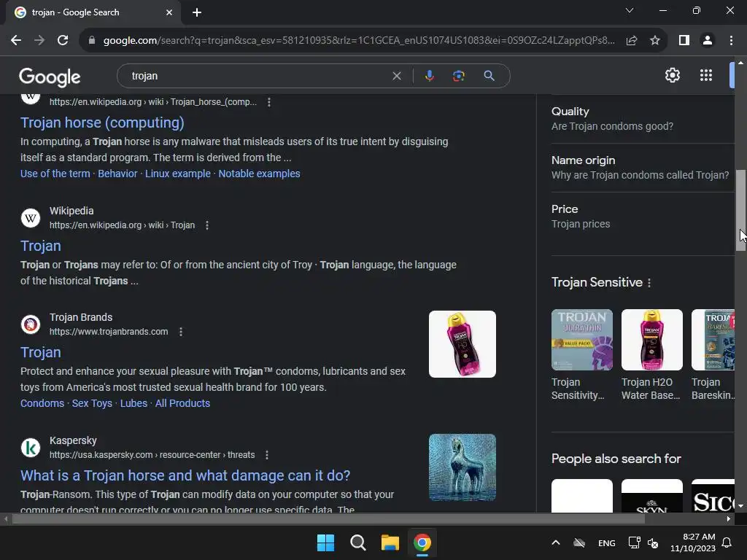747x560 pixels.
Task: Open the Trojan Brands result titled Trojan
Action: coord(41,352)
